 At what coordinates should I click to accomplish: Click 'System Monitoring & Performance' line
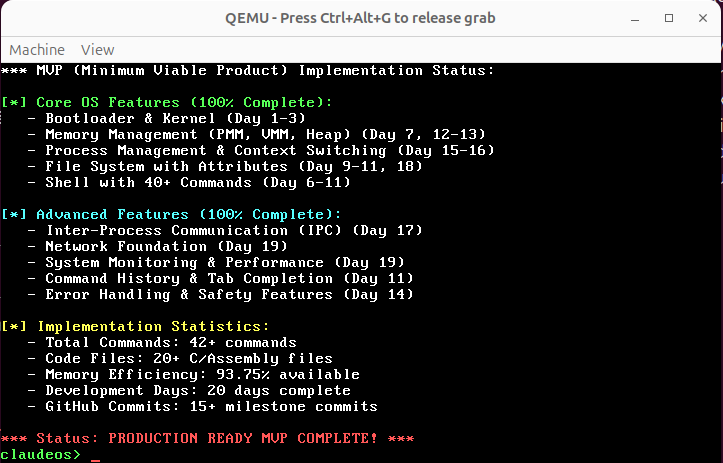[216, 262]
